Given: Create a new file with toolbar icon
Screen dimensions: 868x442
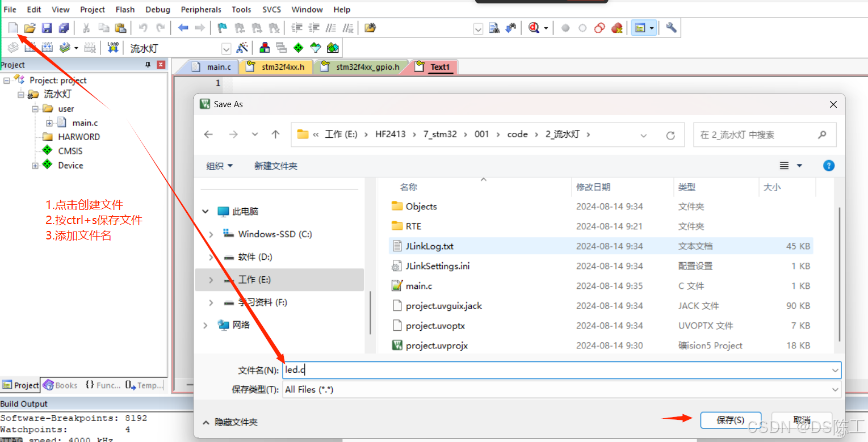Looking at the screenshot, I should (13, 28).
